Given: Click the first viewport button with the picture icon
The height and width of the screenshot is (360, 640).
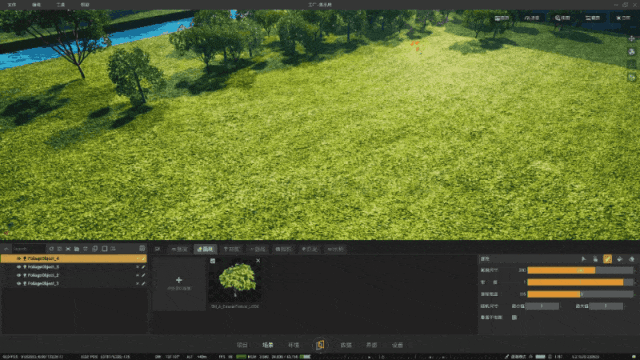Looking at the screenshot, I should coord(502,18).
